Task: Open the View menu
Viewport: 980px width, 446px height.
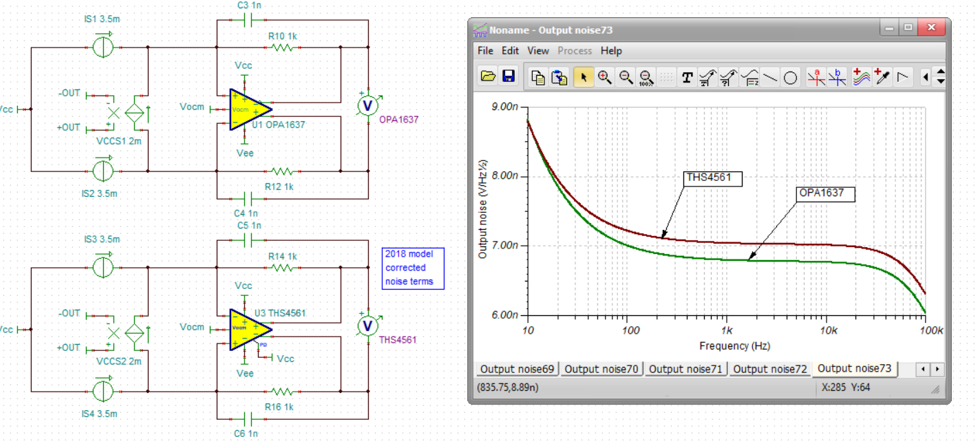Action: click(x=538, y=51)
